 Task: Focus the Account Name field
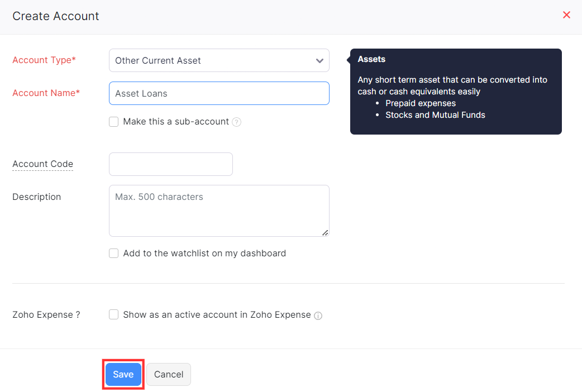(x=219, y=93)
